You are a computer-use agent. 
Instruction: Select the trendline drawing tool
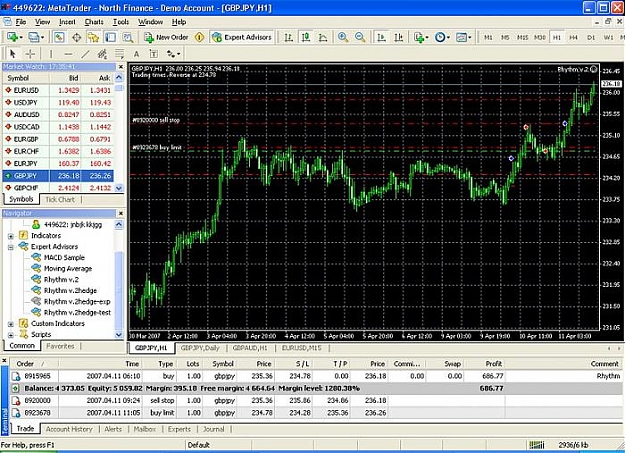85,53
